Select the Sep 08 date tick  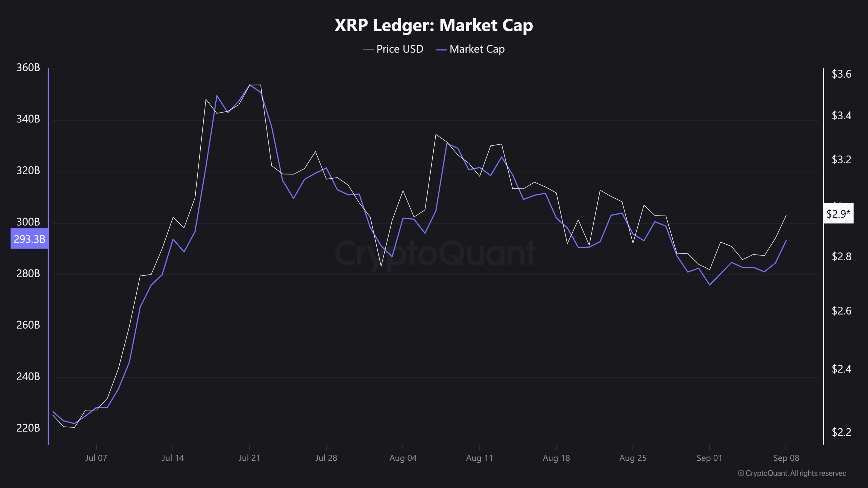point(786,458)
